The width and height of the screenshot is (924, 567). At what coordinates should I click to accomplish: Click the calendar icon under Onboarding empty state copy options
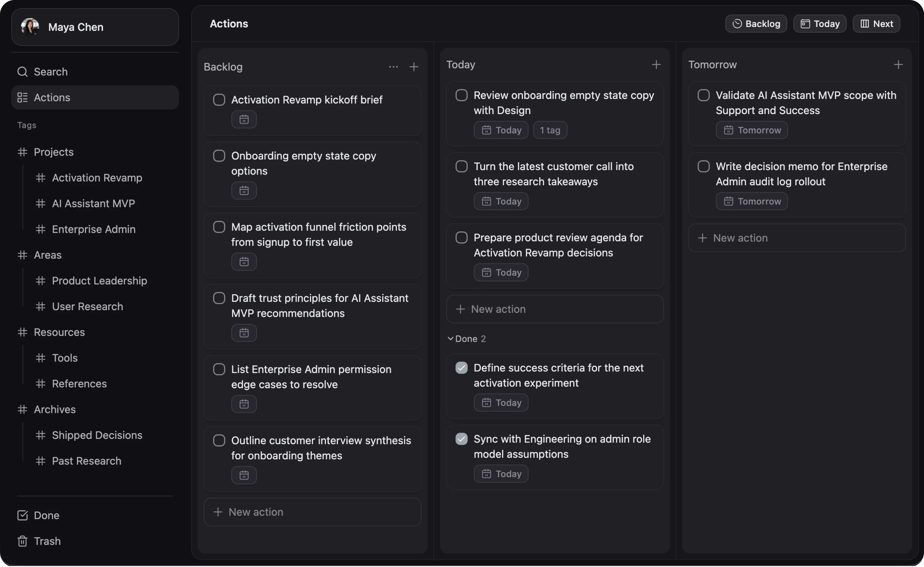tap(244, 191)
